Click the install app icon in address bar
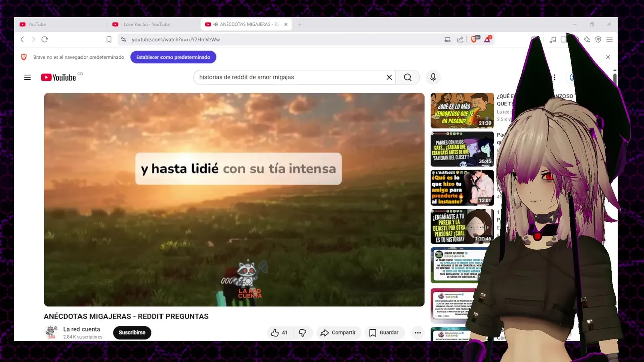644x362 pixels. [x=447, y=39]
